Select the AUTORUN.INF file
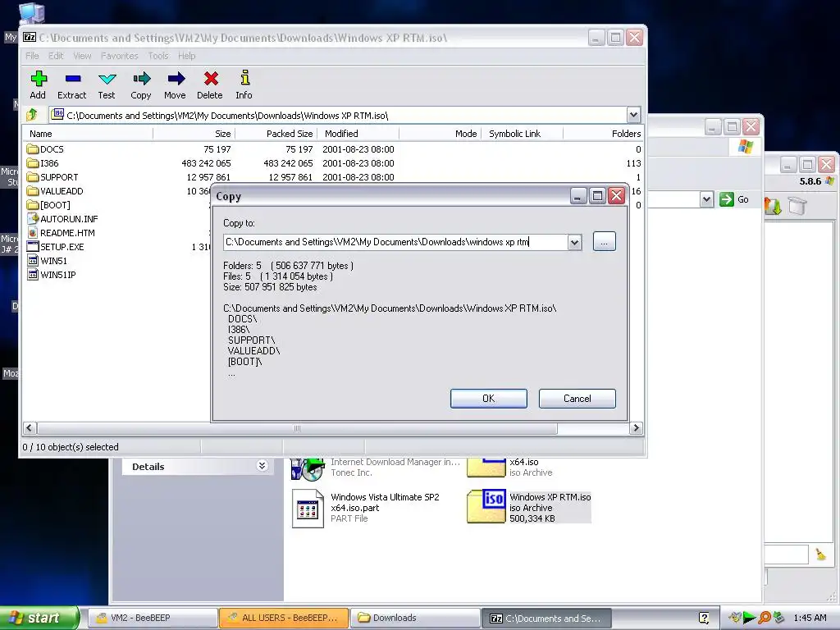Image resolution: width=840 pixels, height=630 pixels. 62,218
